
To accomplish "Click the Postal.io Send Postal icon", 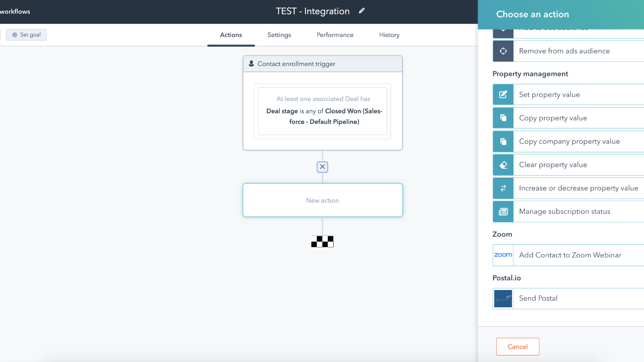I will coord(503,298).
